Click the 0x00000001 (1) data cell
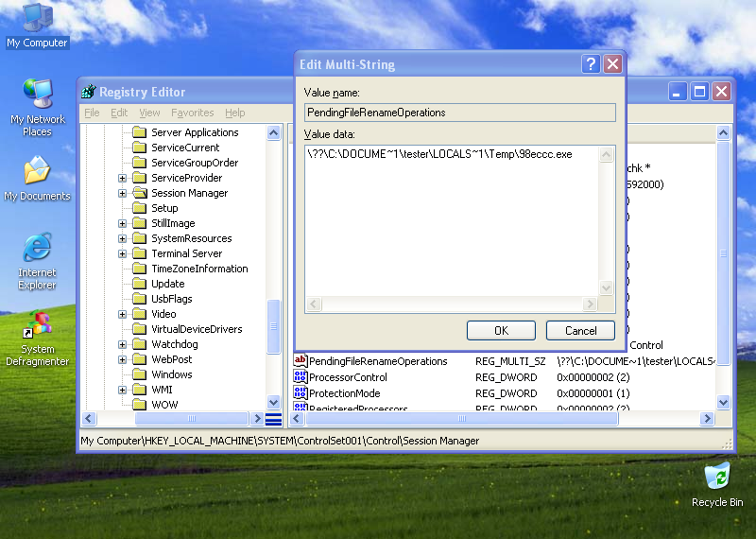 (593, 393)
